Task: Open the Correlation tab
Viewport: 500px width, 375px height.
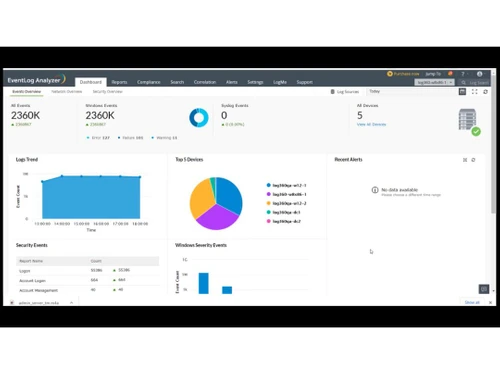Action: click(205, 82)
